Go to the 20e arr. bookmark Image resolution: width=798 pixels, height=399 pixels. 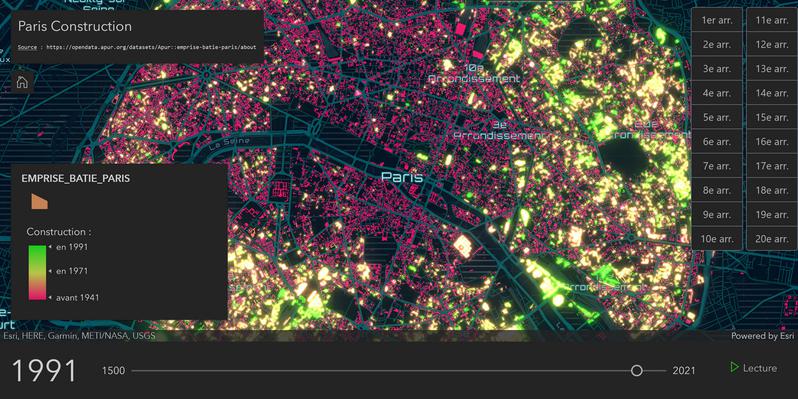(x=772, y=239)
